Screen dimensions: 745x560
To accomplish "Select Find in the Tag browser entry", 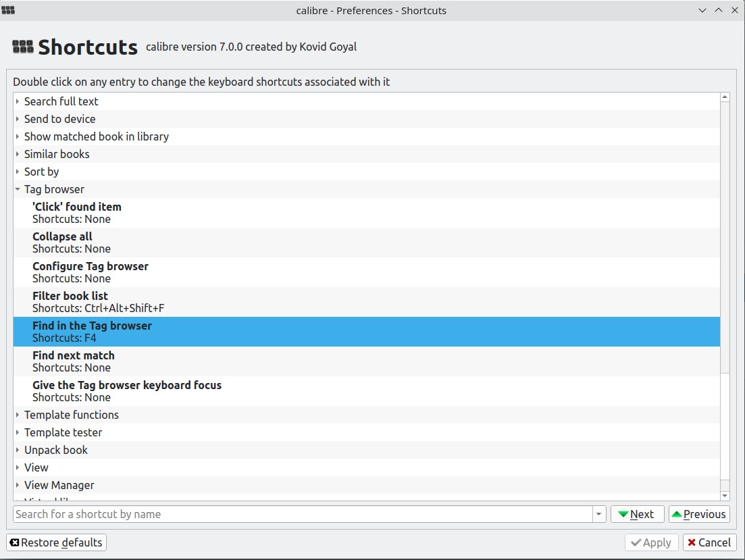I will coord(366,332).
